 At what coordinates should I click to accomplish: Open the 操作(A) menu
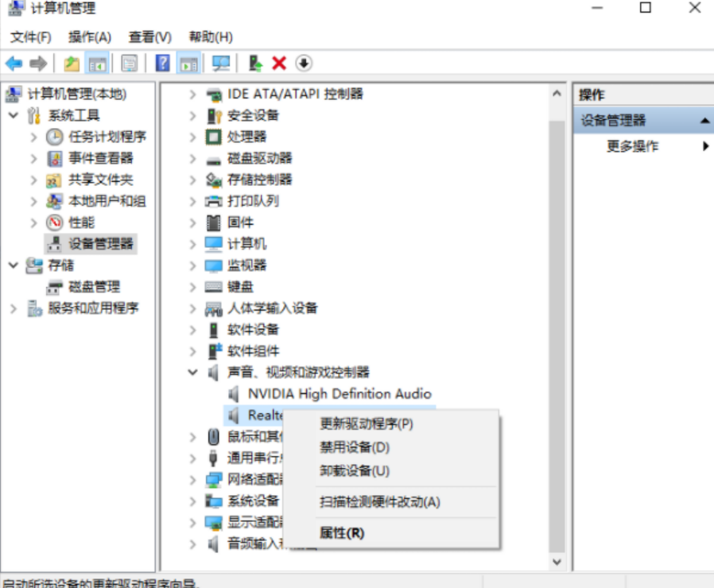click(89, 37)
